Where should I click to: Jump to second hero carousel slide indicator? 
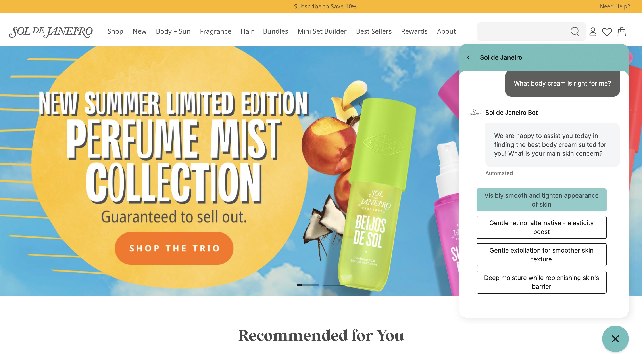point(334,285)
